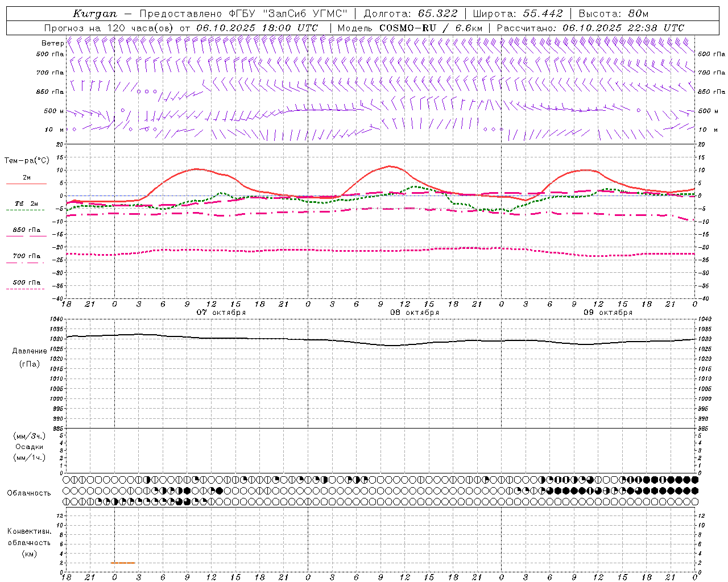Click the Ветер wind section label
728x582 pixels.
52,43
